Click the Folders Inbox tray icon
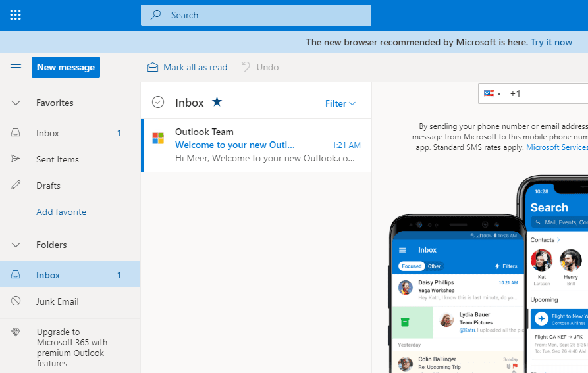 pos(15,274)
